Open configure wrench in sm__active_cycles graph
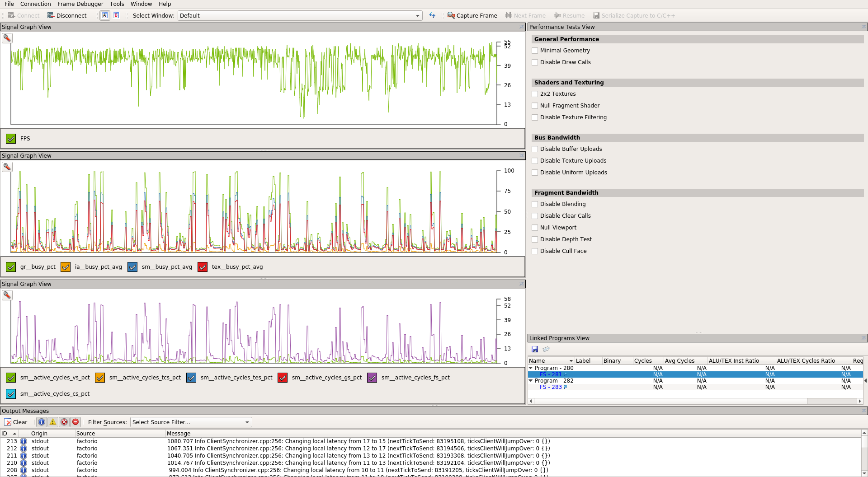868x477 pixels. pyautogui.click(x=7, y=295)
